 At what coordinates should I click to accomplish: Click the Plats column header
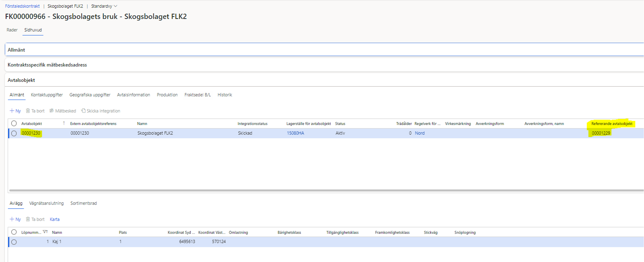(123, 233)
